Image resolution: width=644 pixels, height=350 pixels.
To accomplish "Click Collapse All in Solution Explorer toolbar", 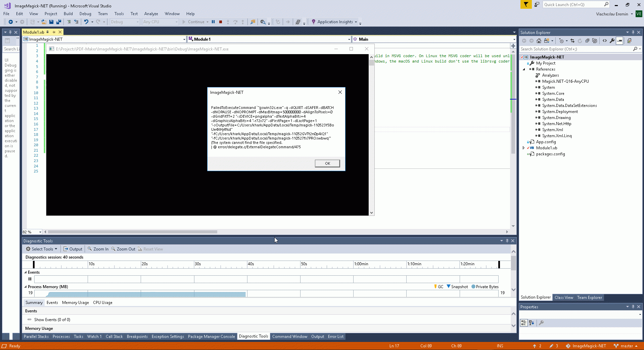I will [x=587, y=41].
